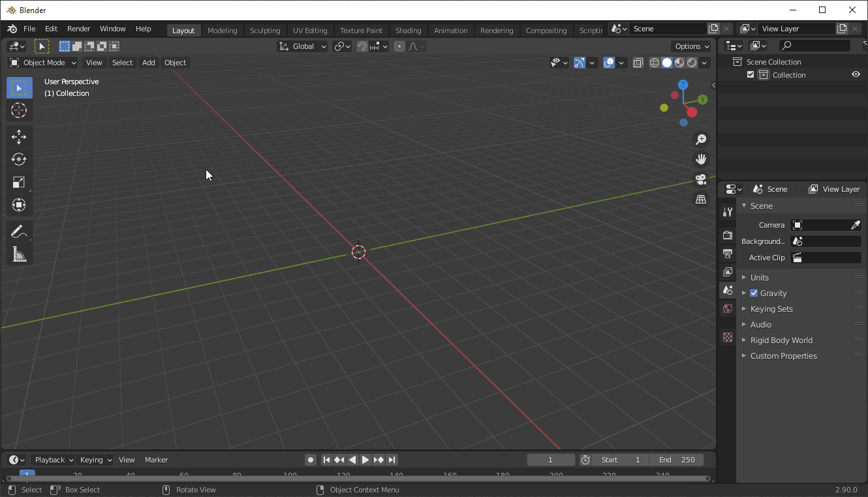Switch to the Output properties tab
Screen dimensions: 868x497
pyautogui.click(x=727, y=253)
